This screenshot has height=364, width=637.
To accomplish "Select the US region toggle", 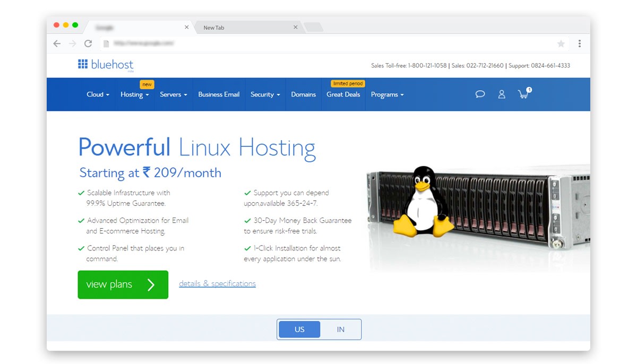I will pyautogui.click(x=299, y=330).
